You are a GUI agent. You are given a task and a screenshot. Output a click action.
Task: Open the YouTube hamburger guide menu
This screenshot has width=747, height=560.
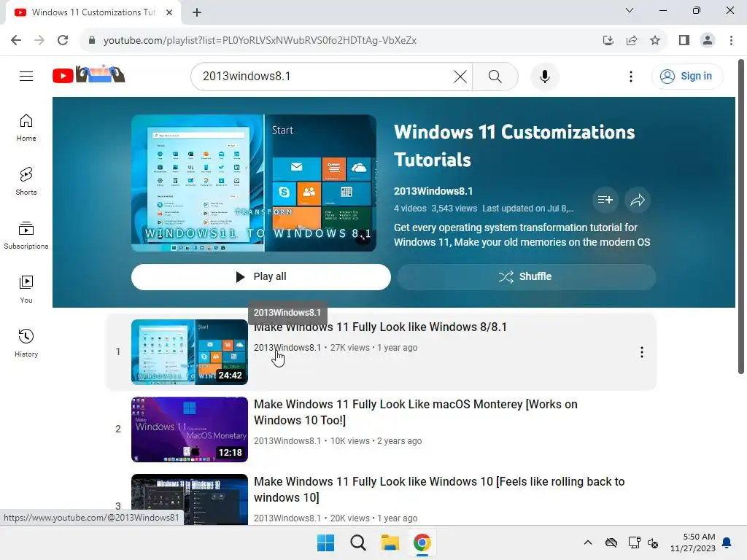[x=26, y=76]
